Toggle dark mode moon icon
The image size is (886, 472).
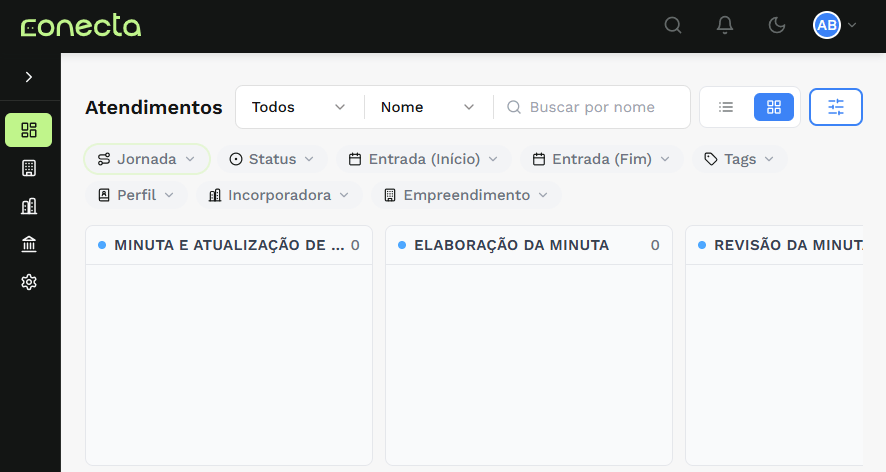777,25
